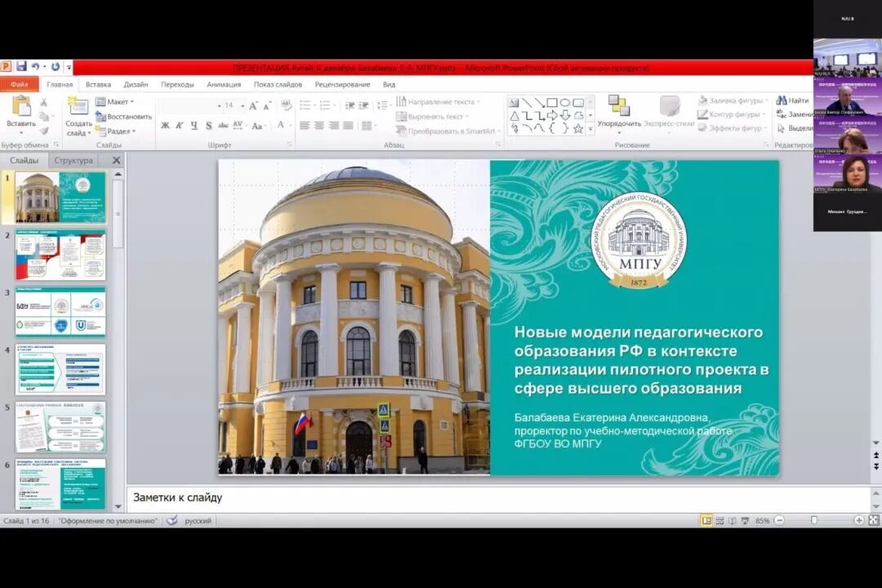Image resolution: width=882 pixels, height=588 pixels.
Task: Select the Oval shape in gallery
Action: 565,102
